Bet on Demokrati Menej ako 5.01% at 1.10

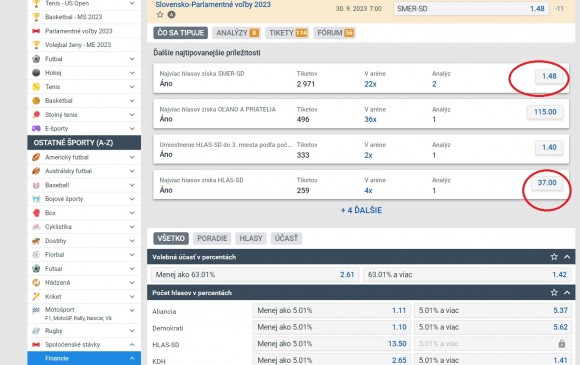click(332, 327)
